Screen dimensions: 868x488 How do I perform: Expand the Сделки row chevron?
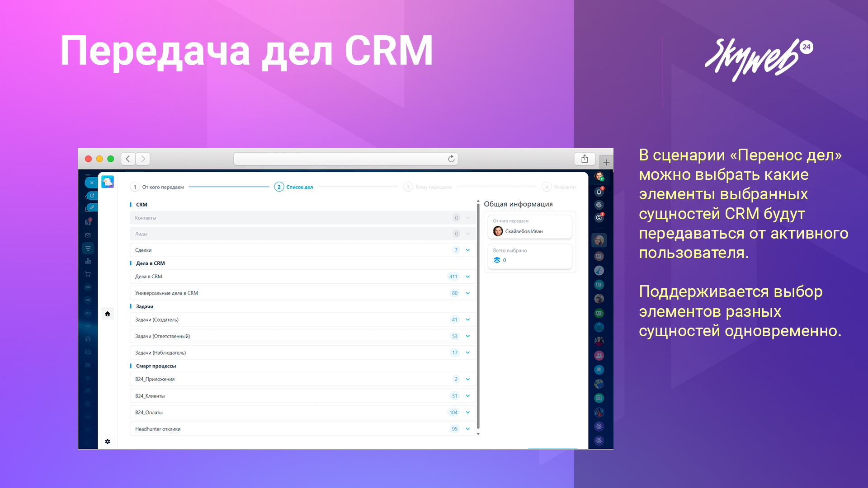coord(468,250)
